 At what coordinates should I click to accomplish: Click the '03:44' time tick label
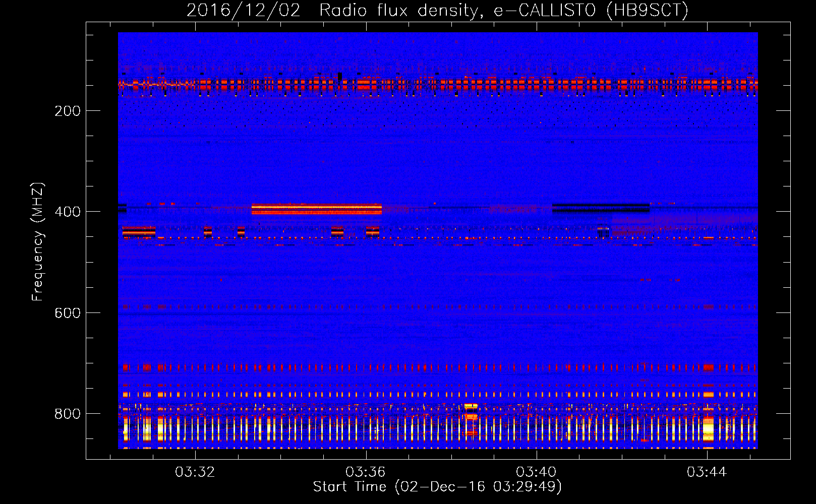[x=707, y=472]
